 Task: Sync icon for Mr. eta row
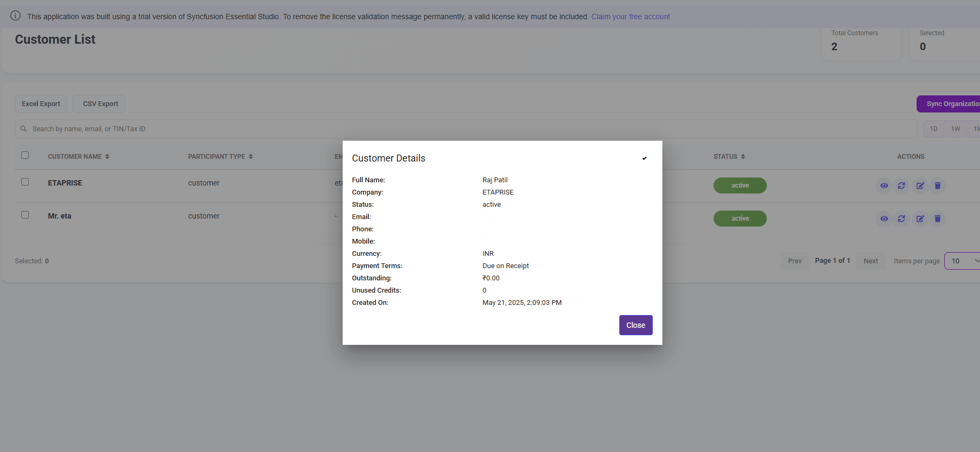point(902,219)
